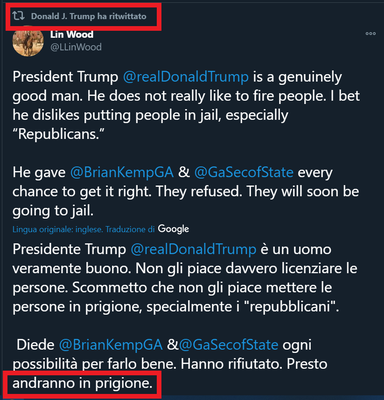
Task: Click the quoted word “Republicans.”
Action: pos(58,134)
